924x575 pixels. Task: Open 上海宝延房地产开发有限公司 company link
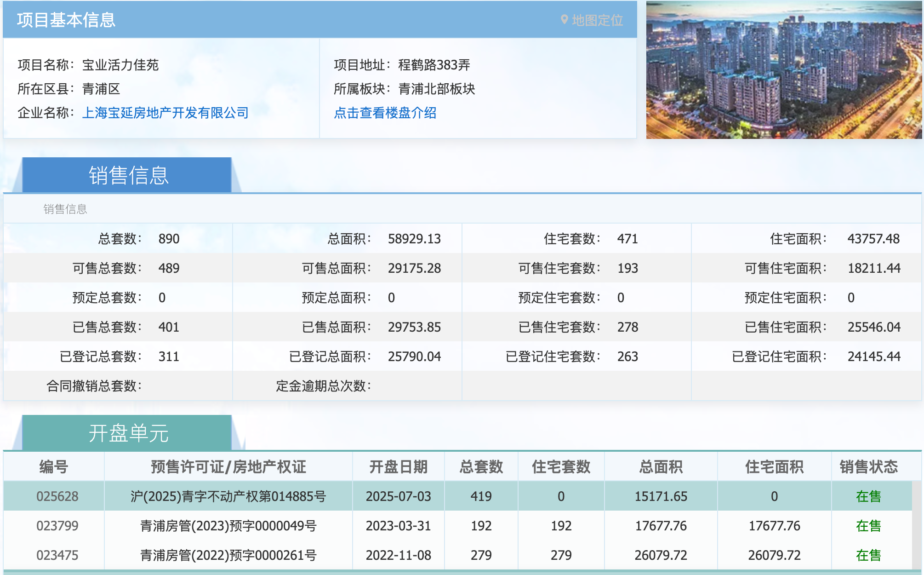(165, 113)
